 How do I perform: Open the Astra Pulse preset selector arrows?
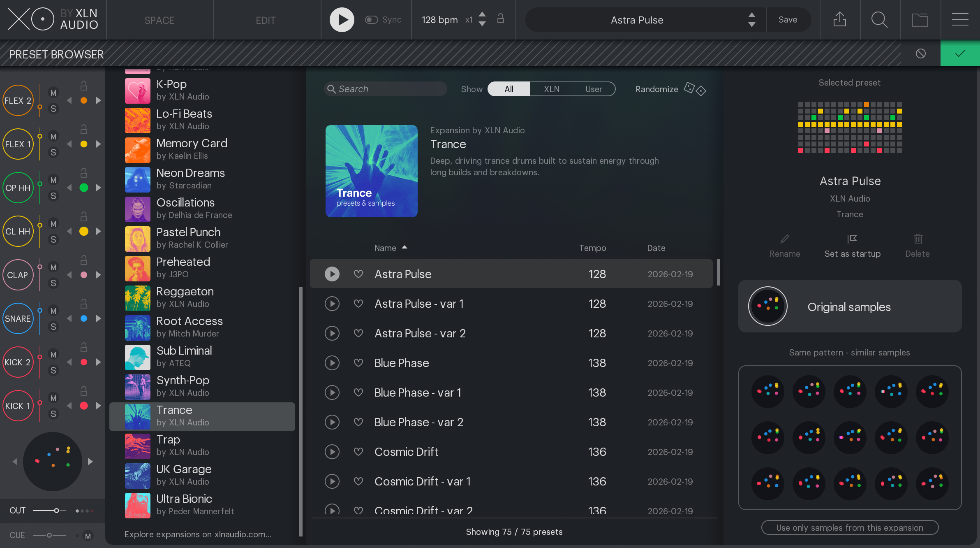coord(751,20)
